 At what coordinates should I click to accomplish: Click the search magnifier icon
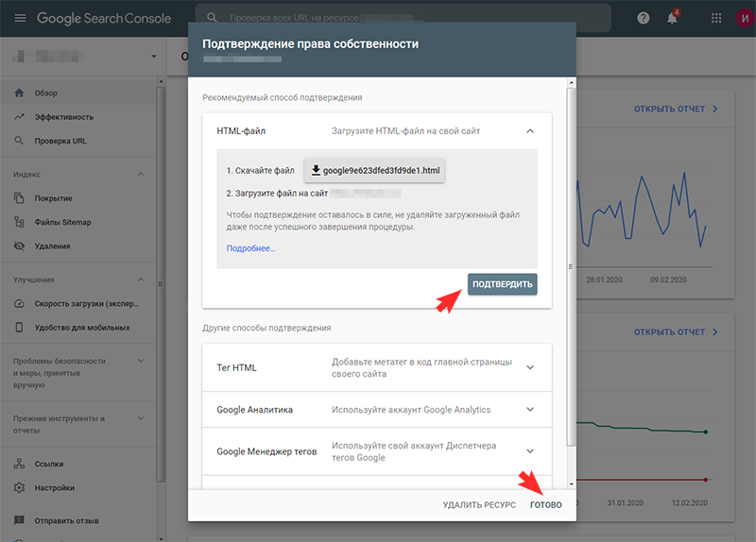212,18
